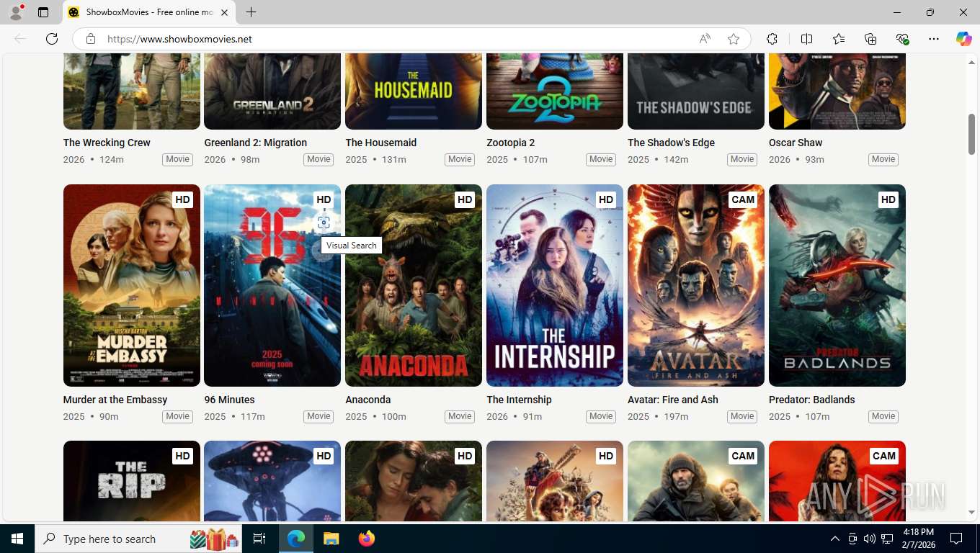The width and height of the screenshot is (980, 553).
Task: Open the Anaconda movie poster
Action: pos(414,285)
